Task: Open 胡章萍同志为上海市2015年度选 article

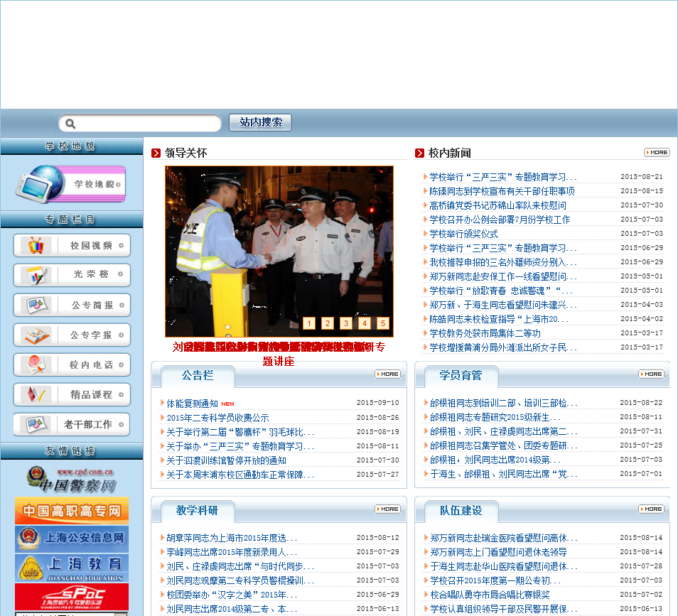Action: point(232,538)
